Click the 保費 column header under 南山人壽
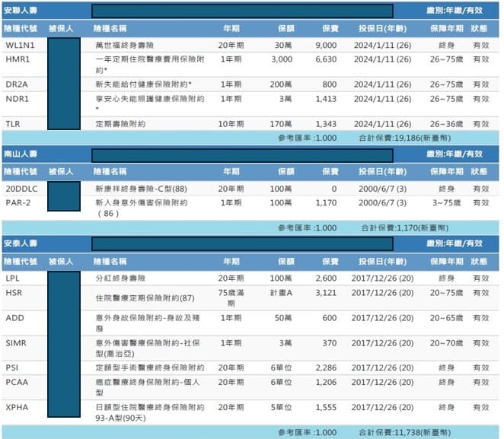This screenshot has width=504, height=439. coord(330,171)
